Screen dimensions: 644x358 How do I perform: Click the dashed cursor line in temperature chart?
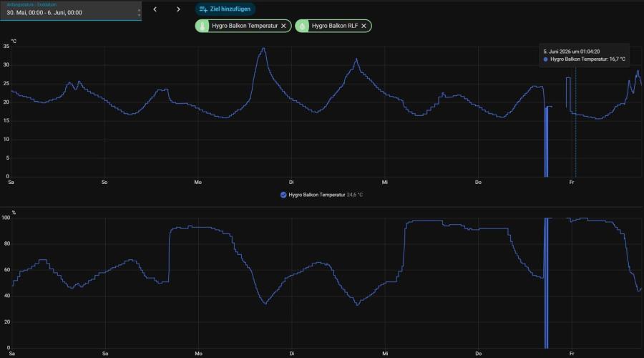(x=575, y=123)
